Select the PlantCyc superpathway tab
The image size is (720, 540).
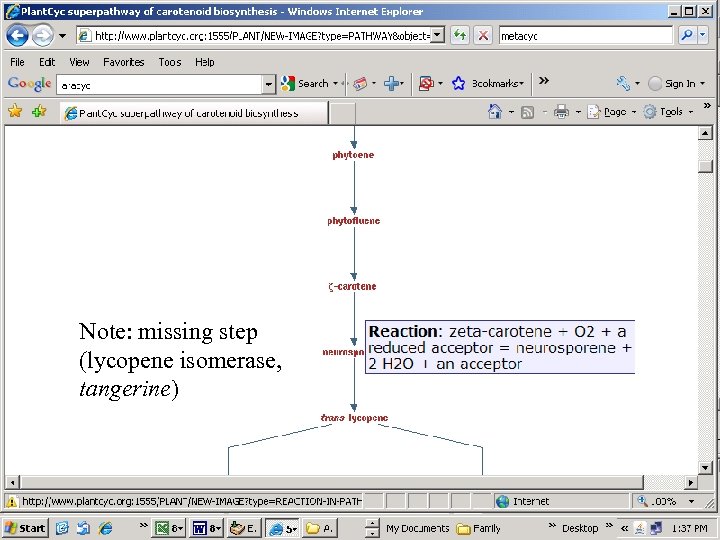194,113
